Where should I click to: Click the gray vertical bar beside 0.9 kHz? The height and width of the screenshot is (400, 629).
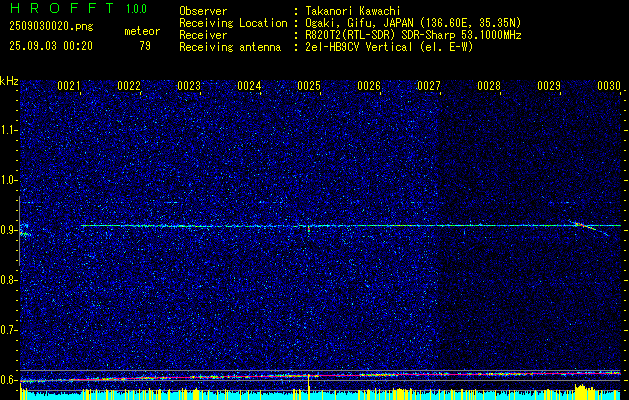click(x=19, y=231)
